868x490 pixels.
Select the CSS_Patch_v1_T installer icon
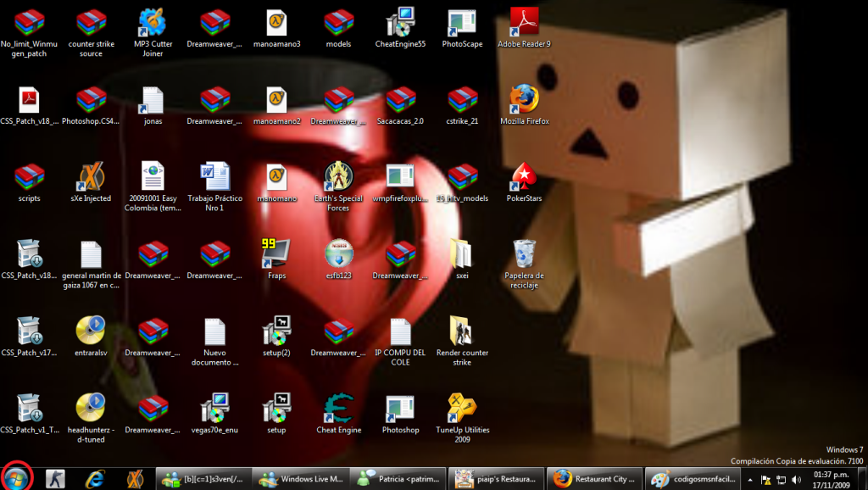tap(30, 408)
